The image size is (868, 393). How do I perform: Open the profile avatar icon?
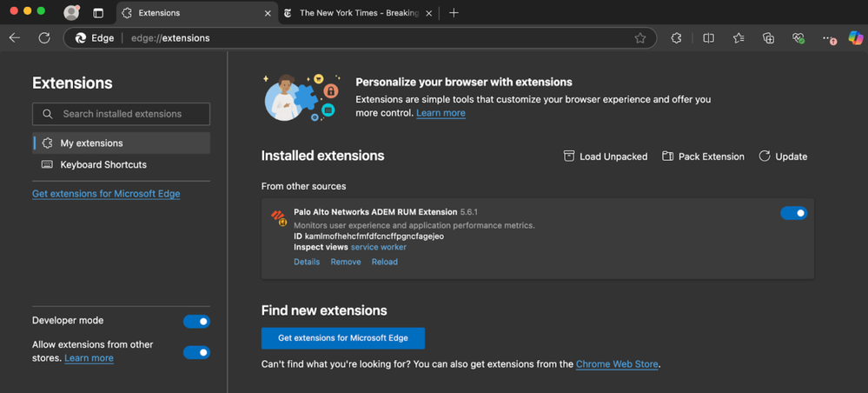pos(71,13)
